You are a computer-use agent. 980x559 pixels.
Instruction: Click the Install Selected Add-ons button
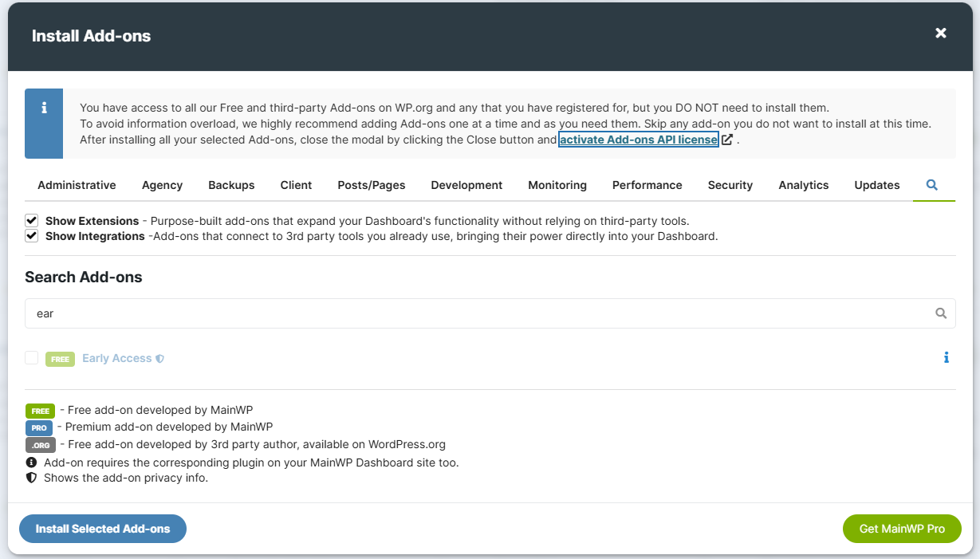103,529
